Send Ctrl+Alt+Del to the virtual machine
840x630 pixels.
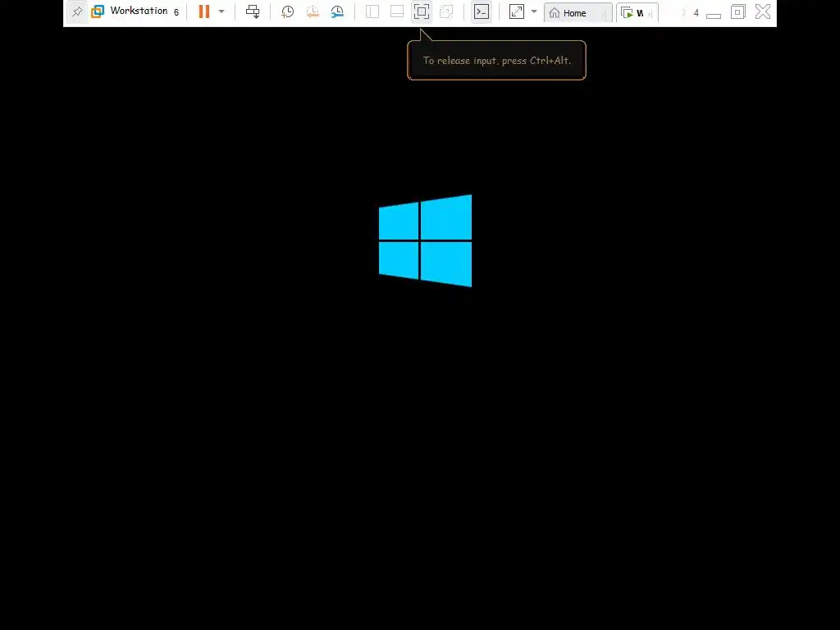[253, 11]
